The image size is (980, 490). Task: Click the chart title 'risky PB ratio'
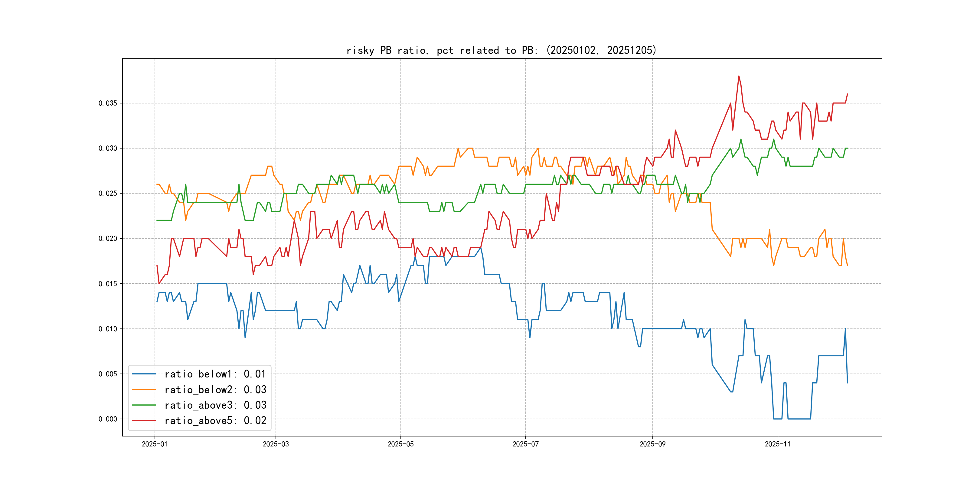[x=501, y=50]
